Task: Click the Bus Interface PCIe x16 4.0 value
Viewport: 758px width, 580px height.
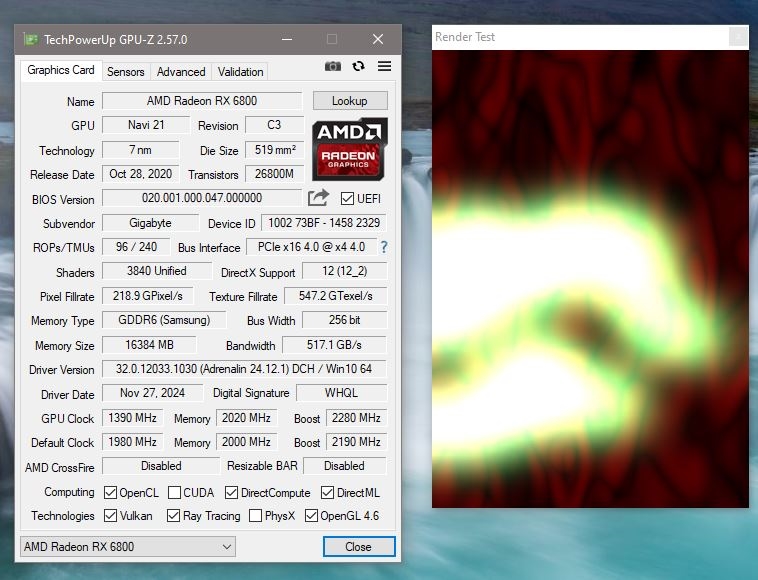Action: click(311, 247)
